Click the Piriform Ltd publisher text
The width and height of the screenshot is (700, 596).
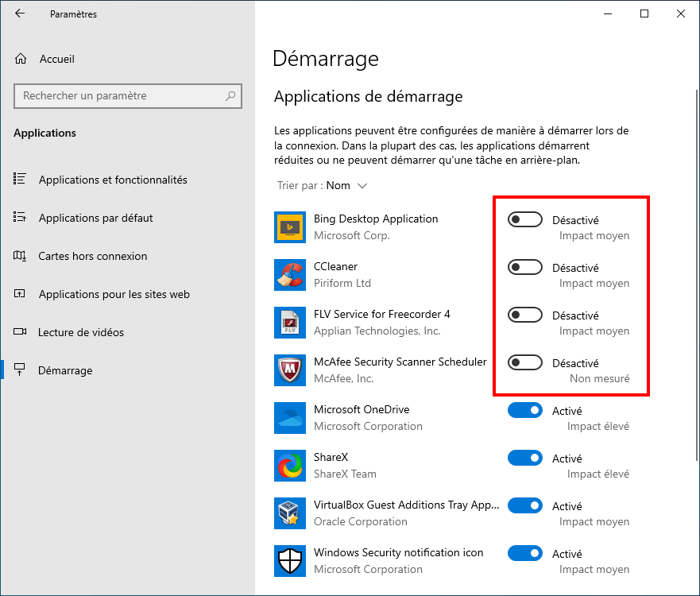click(x=342, y=283)
